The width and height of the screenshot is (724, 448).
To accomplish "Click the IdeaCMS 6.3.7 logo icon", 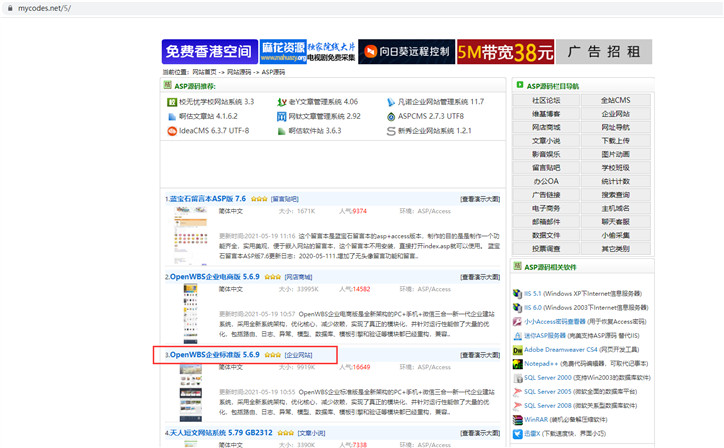I will pyautogui.click(x=172, y=131).
